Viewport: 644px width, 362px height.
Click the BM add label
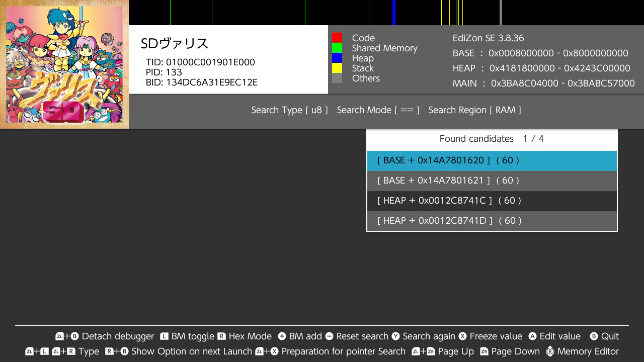point(305,336)
